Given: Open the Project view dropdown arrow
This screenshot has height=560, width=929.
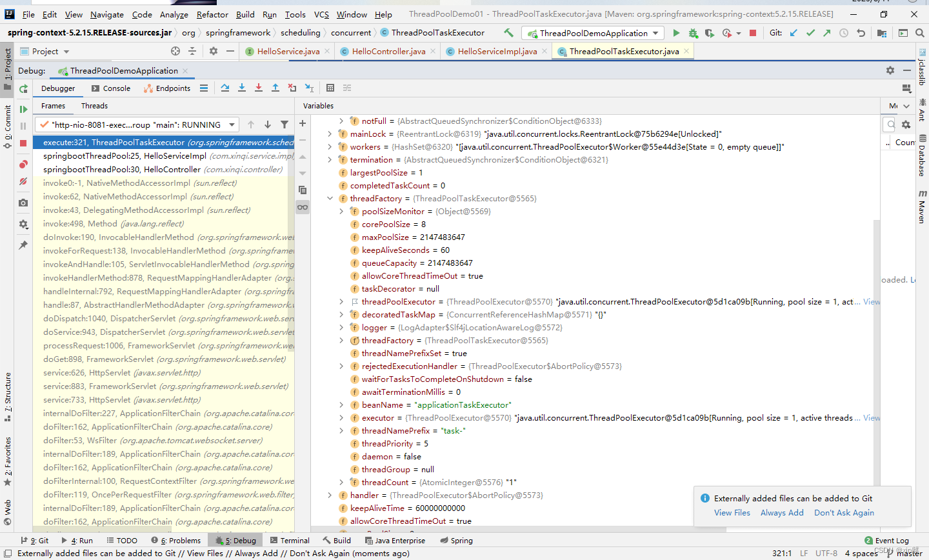Looking at the screenshot, I should (66, 52).
